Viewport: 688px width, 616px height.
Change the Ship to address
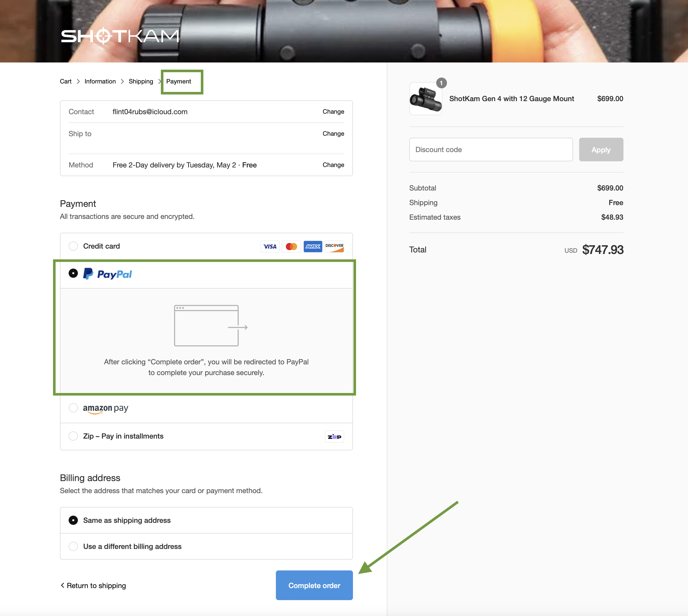[333, 134]
